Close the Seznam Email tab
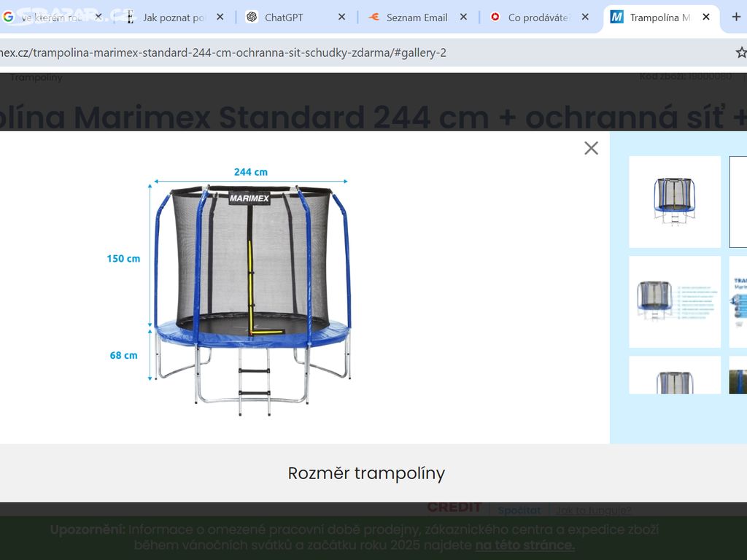 point(463,17)
